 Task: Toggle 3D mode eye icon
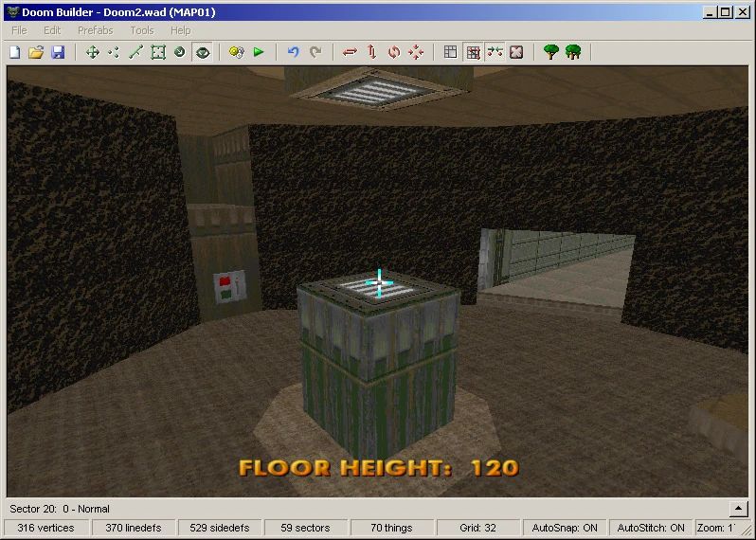tap(202, 52)
